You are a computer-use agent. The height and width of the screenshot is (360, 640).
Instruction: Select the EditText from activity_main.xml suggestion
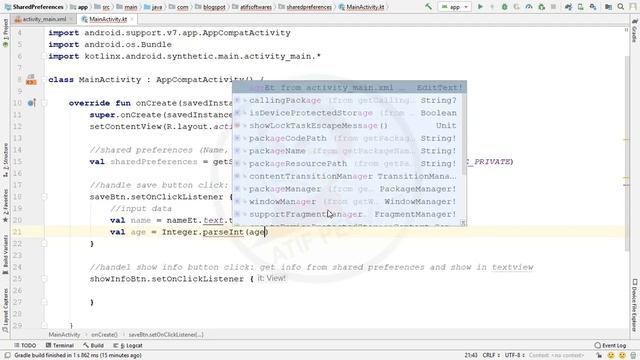[349, 87]
